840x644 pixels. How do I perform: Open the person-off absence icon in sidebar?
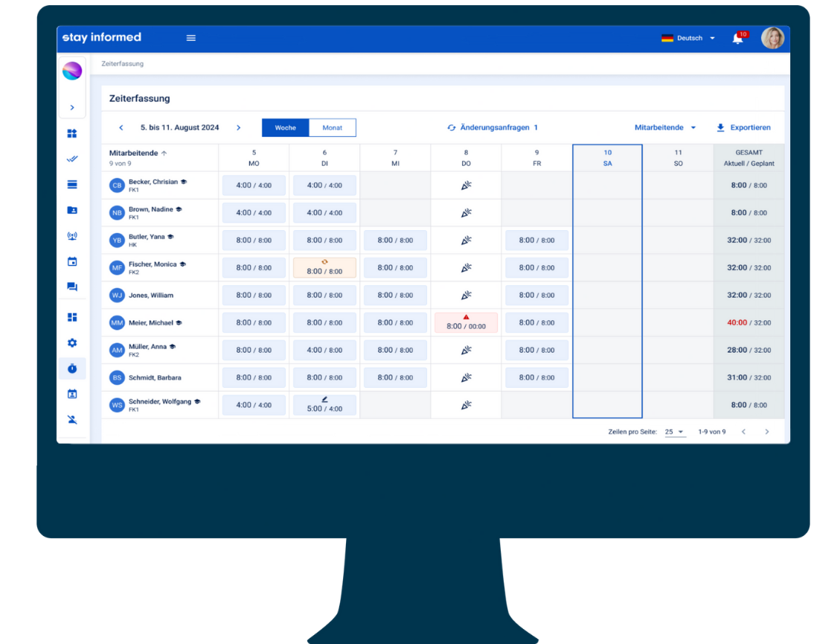click(72, 419)
